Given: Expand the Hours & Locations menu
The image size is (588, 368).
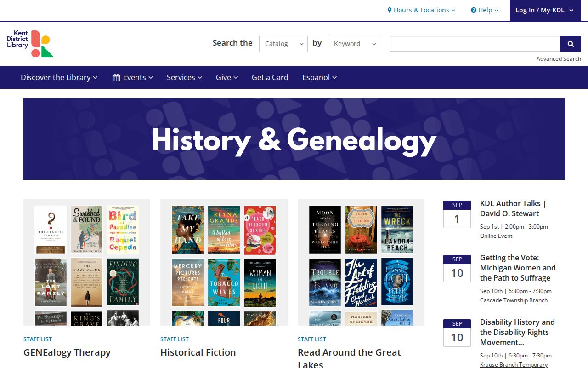Looking at the screenshot, I should [421, 10].
